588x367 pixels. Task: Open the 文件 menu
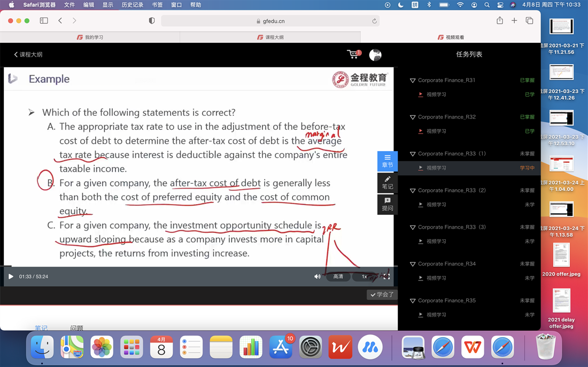(x=69, y=5)
